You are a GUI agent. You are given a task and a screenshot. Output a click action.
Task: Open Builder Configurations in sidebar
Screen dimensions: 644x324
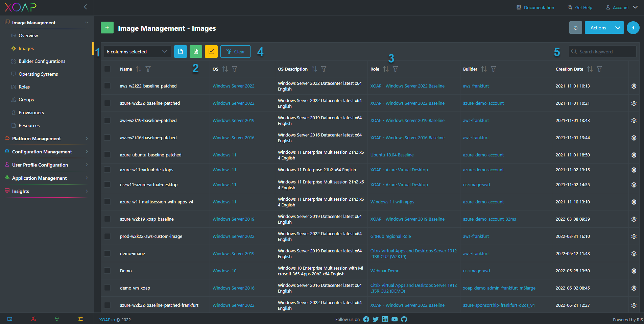[x=42, y=61]
